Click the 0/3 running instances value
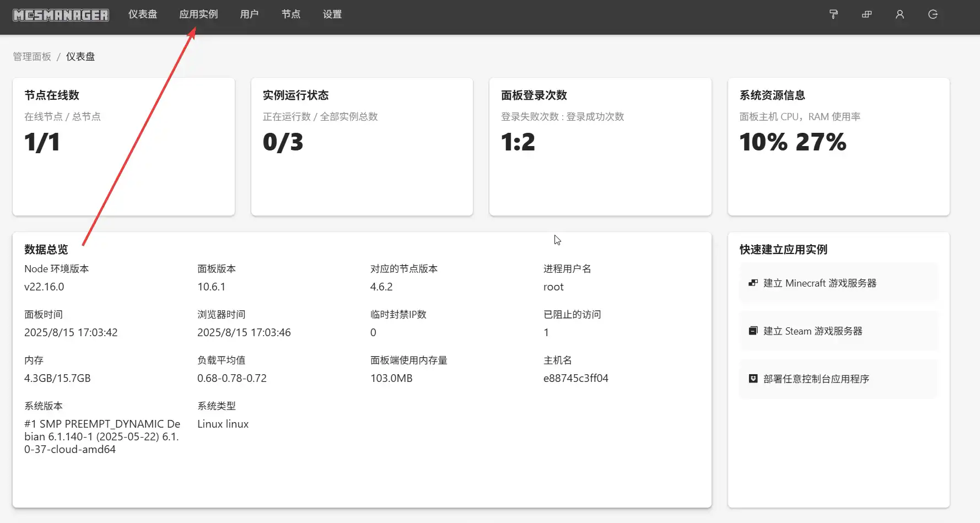 pos(283,142)
